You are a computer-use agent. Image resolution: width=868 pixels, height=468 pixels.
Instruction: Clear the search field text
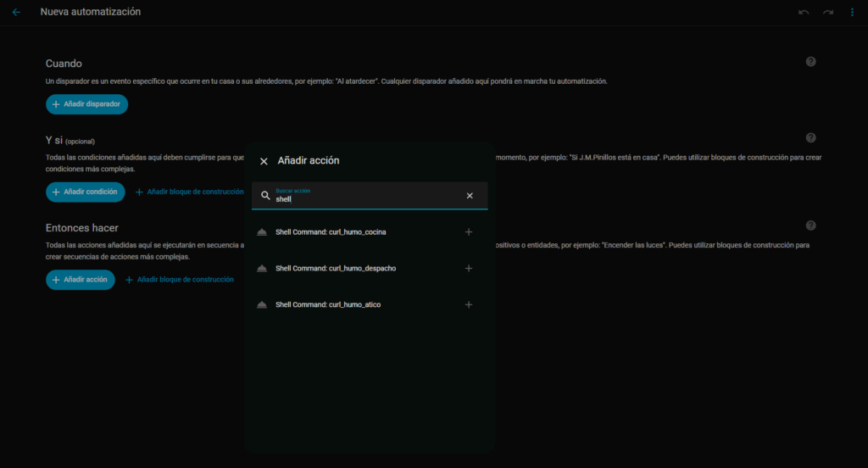470,196
